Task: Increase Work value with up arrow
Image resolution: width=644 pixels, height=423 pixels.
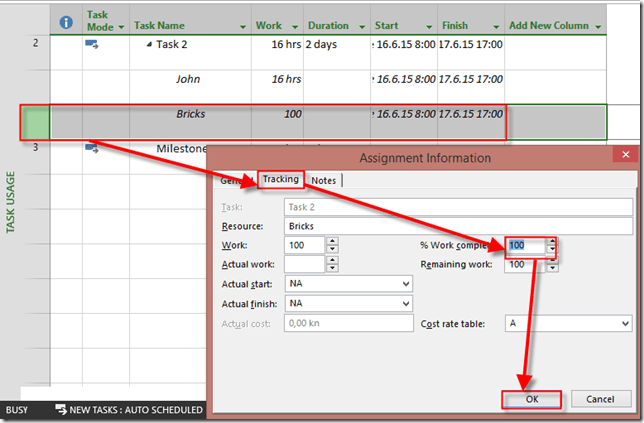Action: point(332,241)
